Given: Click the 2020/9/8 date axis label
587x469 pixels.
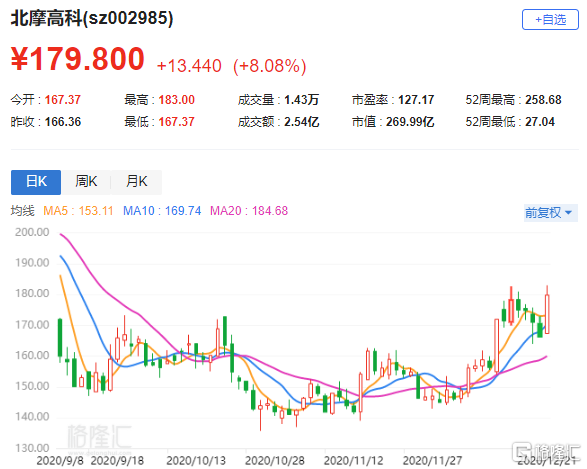Looking at the screenshot, I should pos(60,461).
